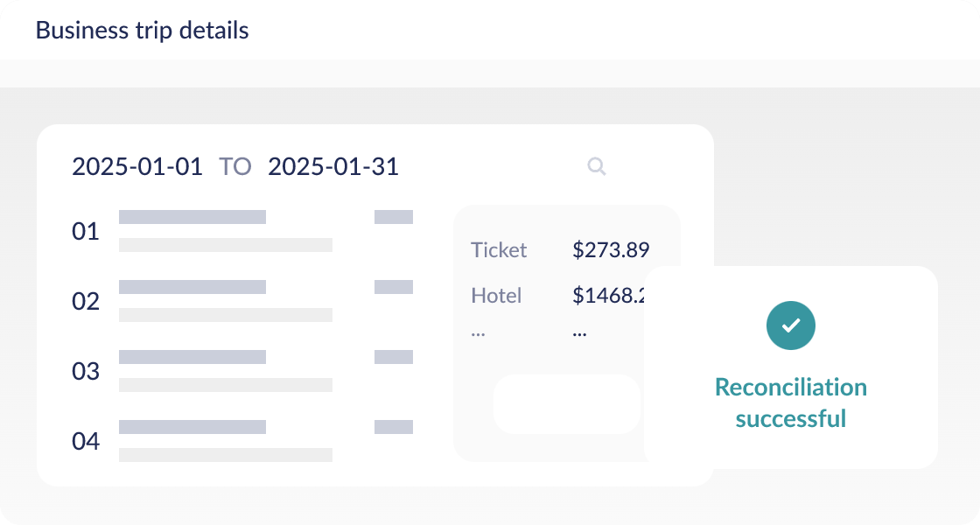
Task: Click the TO label between dates
Action: tap(234, 166)
